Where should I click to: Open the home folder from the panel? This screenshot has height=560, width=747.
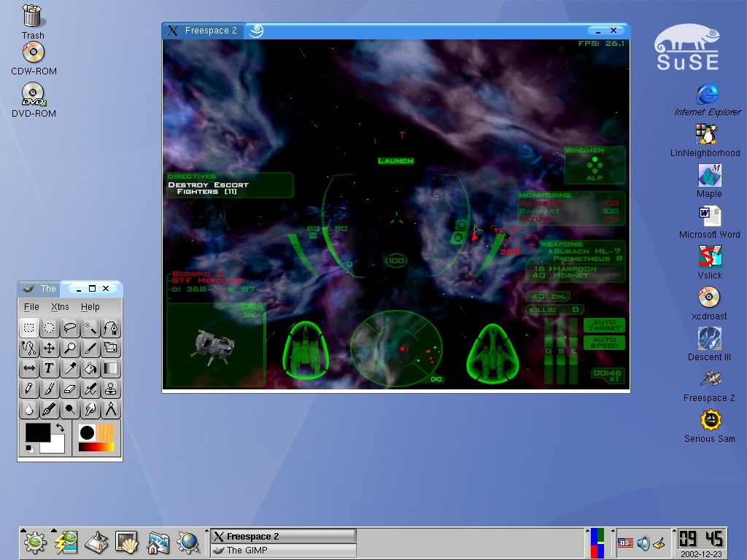pyautogui.click(x=158, y=542)
